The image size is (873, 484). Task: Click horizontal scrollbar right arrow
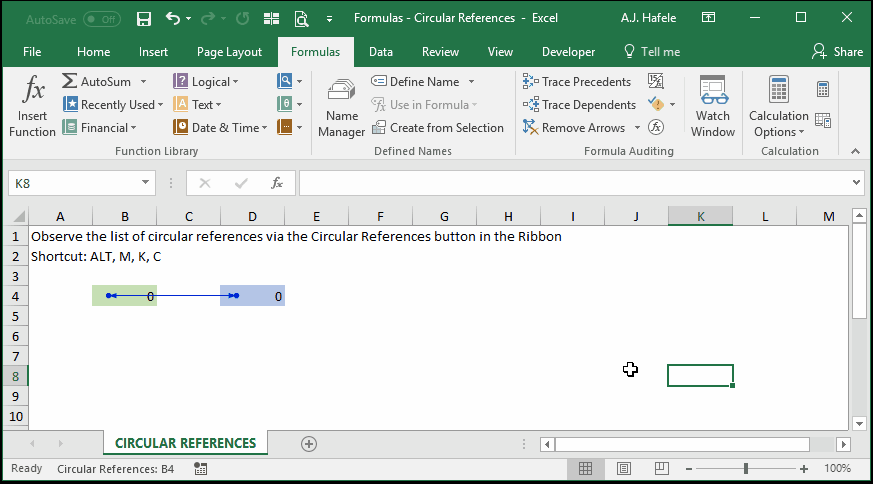(x=843, y=444)
